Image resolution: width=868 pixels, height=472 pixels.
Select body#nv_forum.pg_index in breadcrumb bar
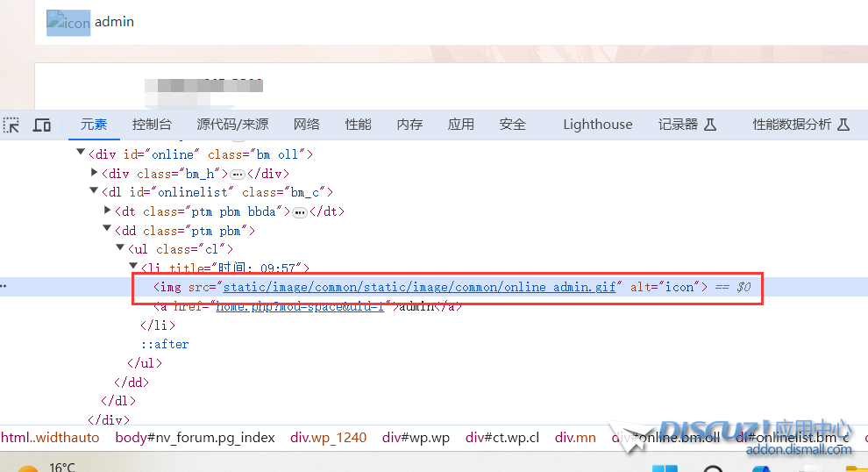(195, 437)
